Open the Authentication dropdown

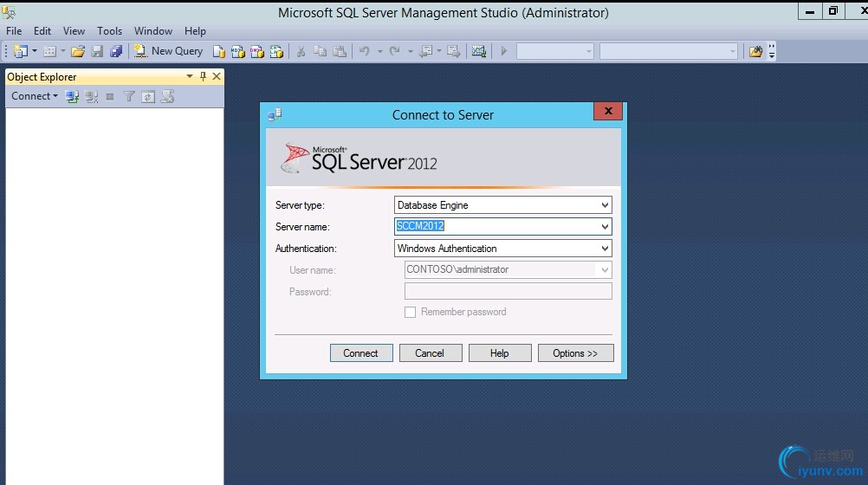(x=502, y=248)
